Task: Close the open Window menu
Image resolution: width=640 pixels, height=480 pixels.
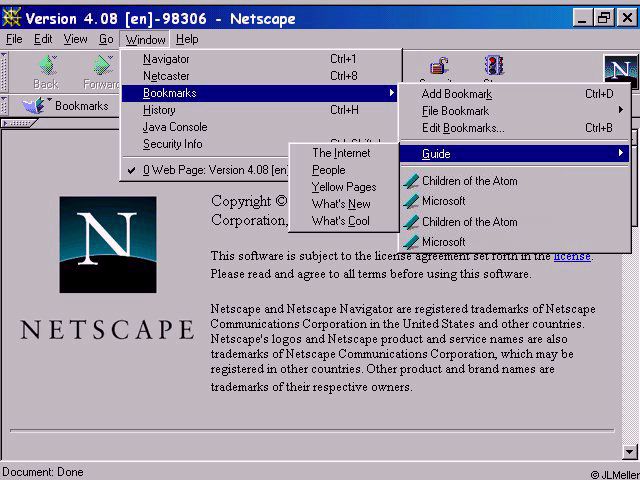Action: 145,40
